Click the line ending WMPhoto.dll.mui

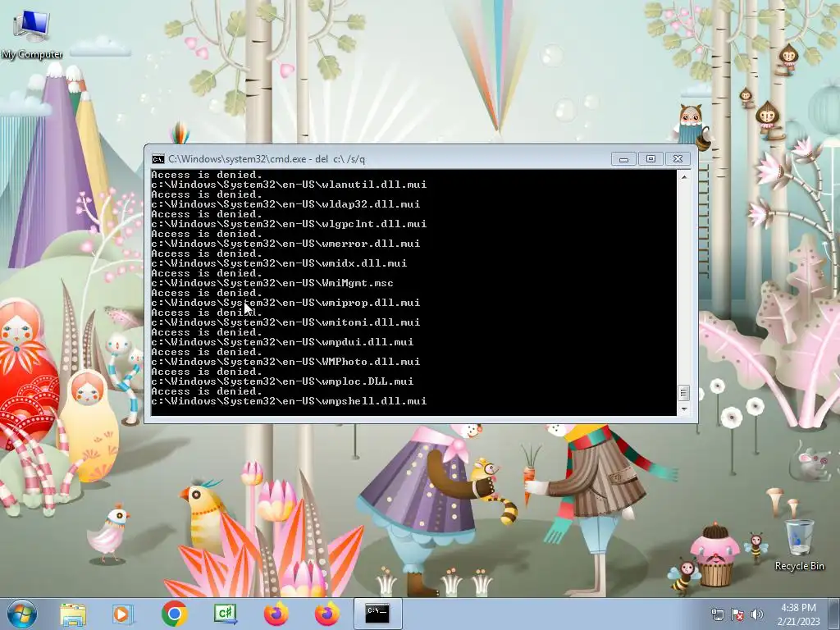point(285,362)
